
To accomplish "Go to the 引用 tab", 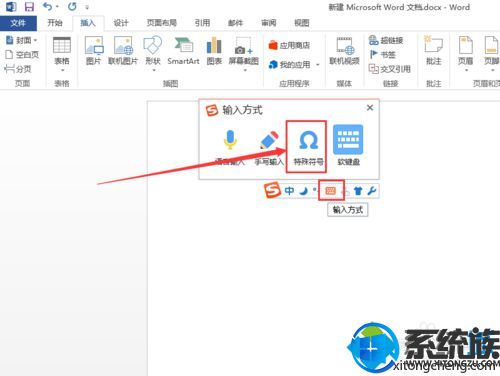I will click(x=202, y=23).
